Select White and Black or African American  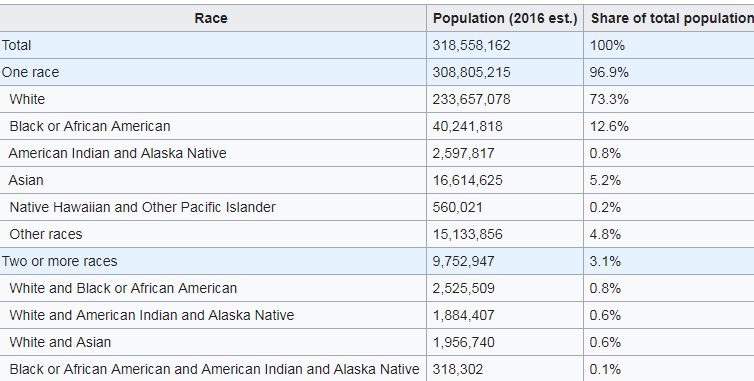pyautogui.click(x=123, y=288)
